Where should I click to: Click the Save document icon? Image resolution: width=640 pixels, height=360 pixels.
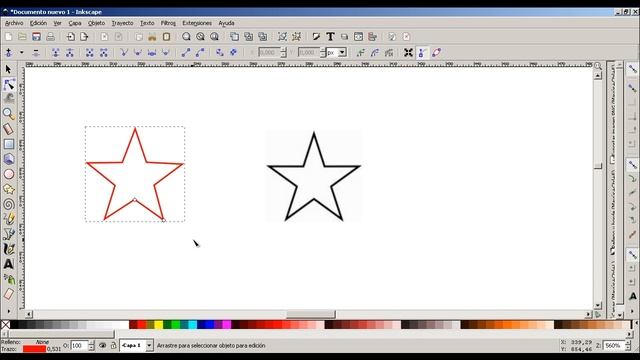click(x=36, y=37)
